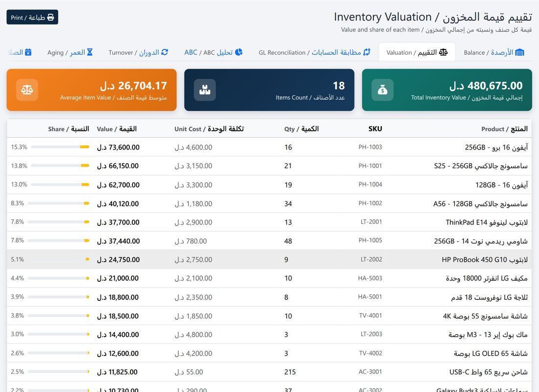
Task: Click the boxes icon on Items Count card
Action: [205, 90]
